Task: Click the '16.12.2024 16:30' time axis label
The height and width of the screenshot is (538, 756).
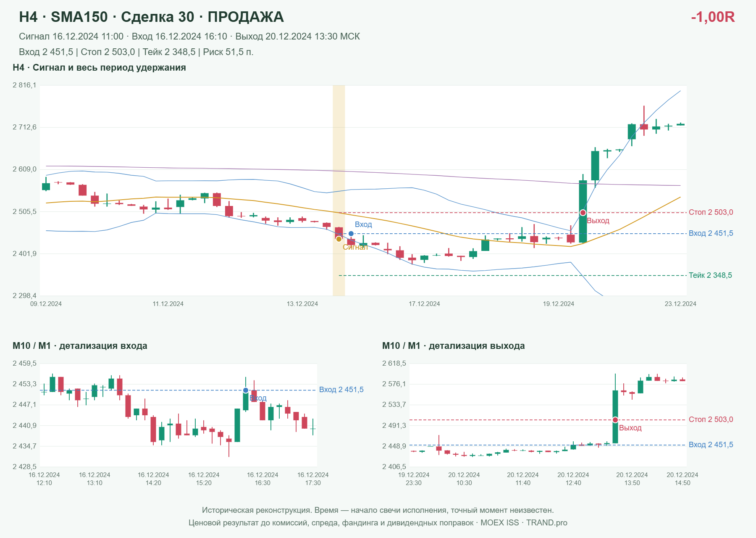Action: [x=262, y=479]
